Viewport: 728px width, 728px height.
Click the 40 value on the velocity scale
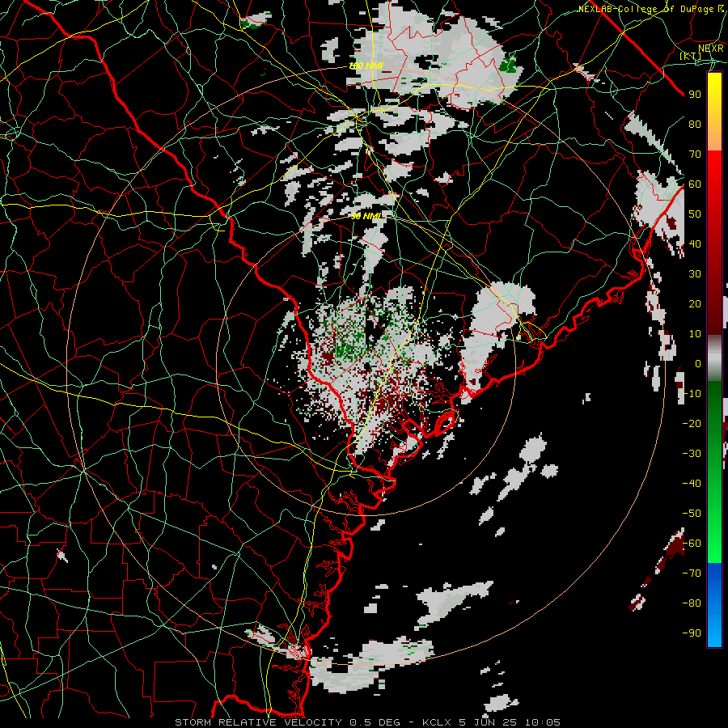(695, 243)
